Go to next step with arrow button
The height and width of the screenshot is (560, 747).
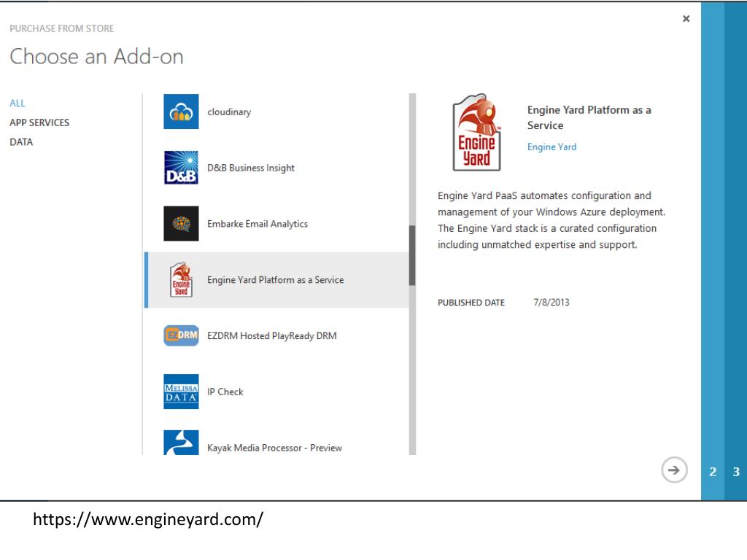tap(674, 470)
